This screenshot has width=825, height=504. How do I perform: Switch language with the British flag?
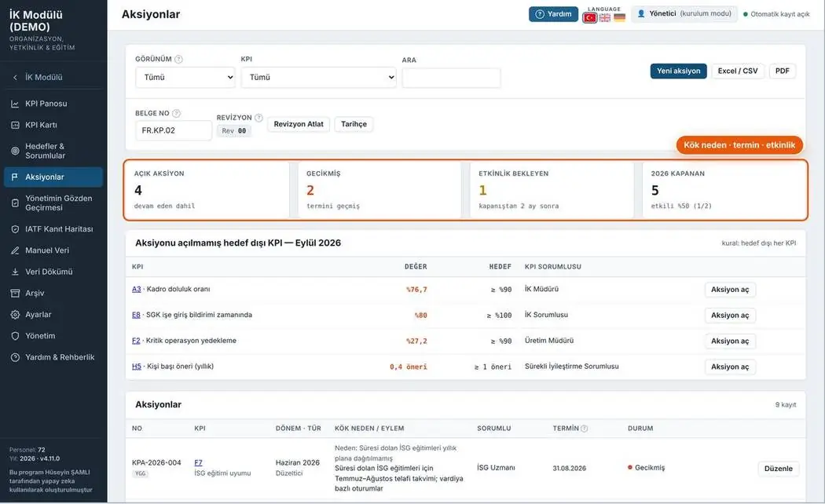click(605, 18)
